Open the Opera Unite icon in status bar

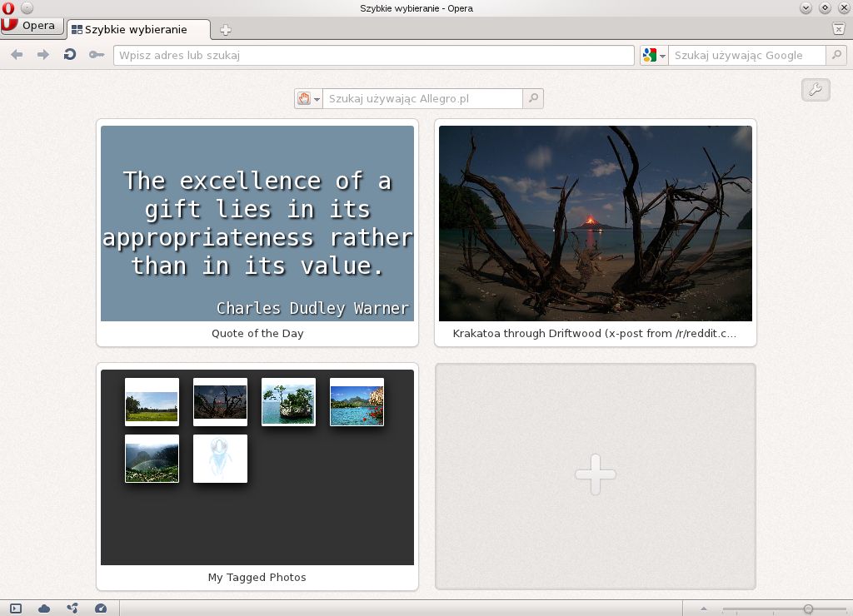click(72, 609)
